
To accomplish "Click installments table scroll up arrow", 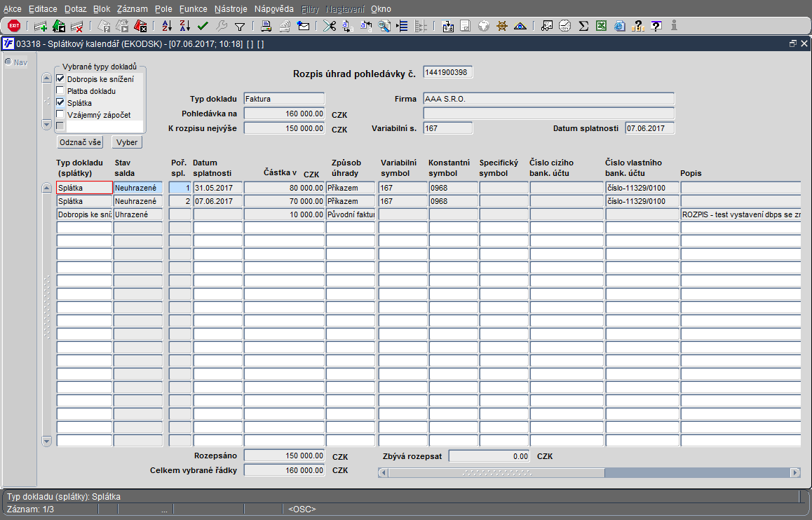I will click(46, 188).
